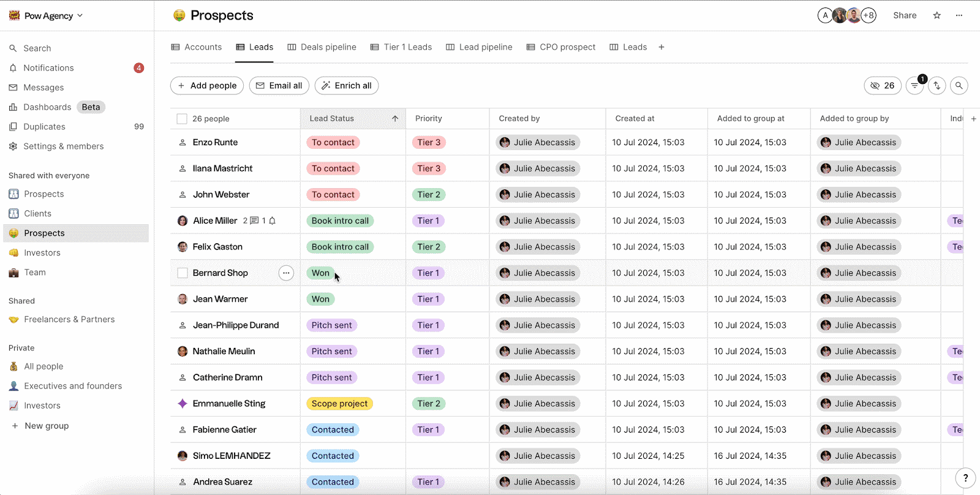Open Duplicates list
Screen dimensions: 980x495
click(x=44, y=127)
